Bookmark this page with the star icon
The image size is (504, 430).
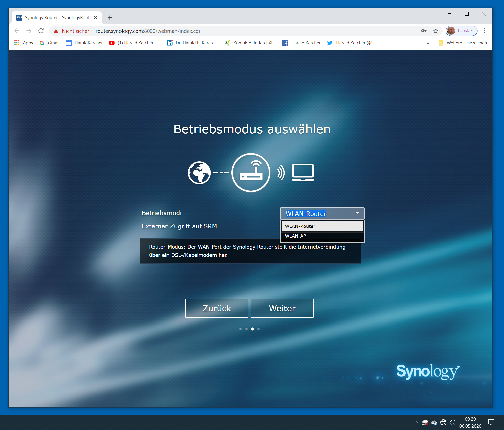[436, 31]
